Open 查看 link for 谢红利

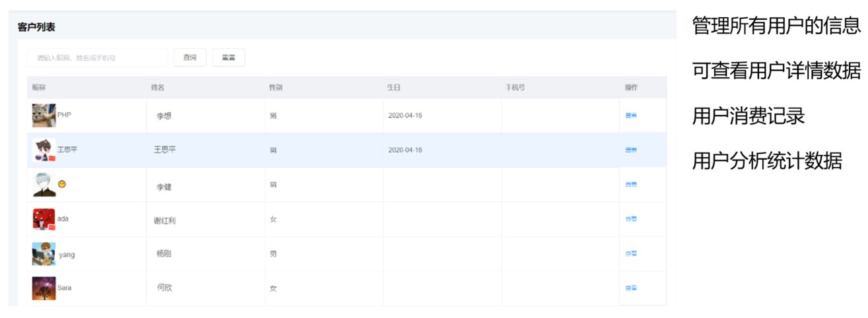point(631,219)
